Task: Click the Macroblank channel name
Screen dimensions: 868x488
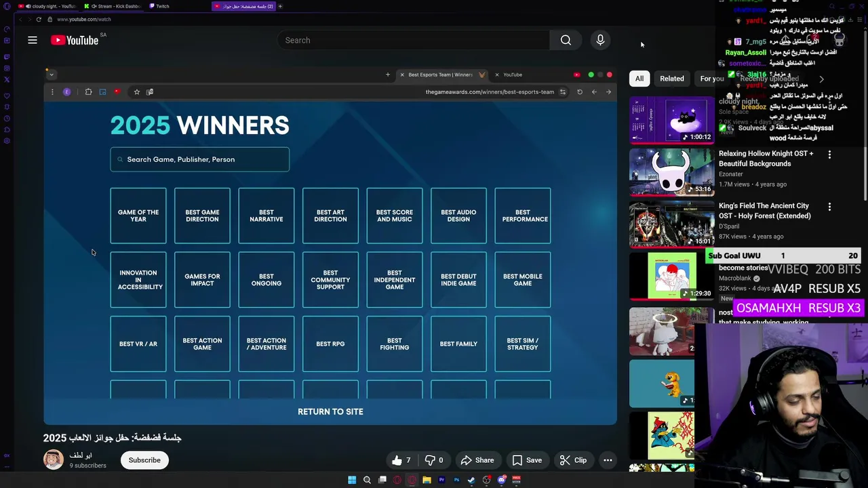Action: [x=736, y=279]
